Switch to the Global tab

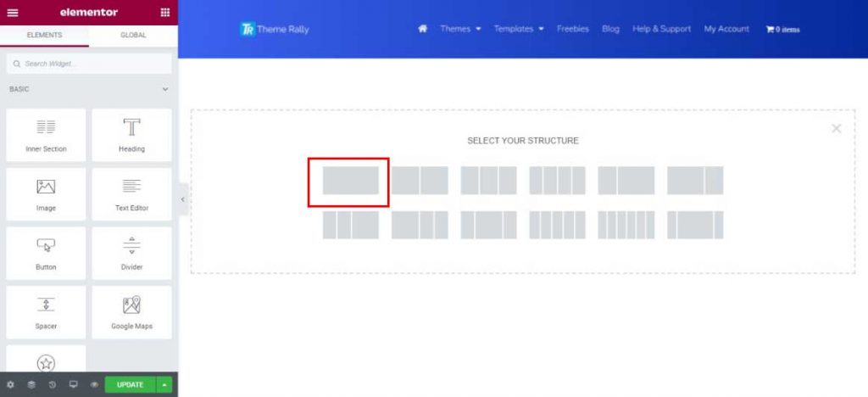pyautogui.click(x=133, y=35)
